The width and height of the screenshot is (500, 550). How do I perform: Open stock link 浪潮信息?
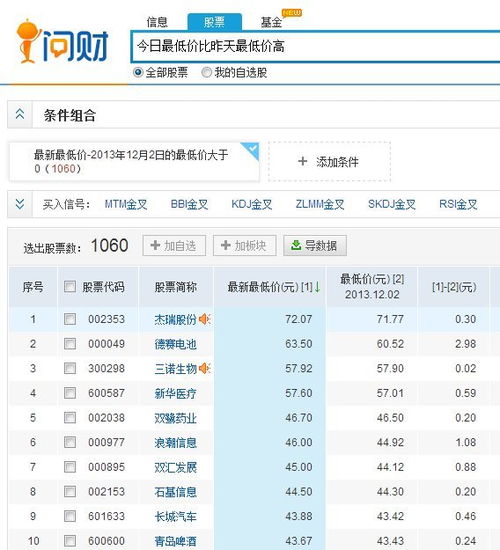click(175, 442)
